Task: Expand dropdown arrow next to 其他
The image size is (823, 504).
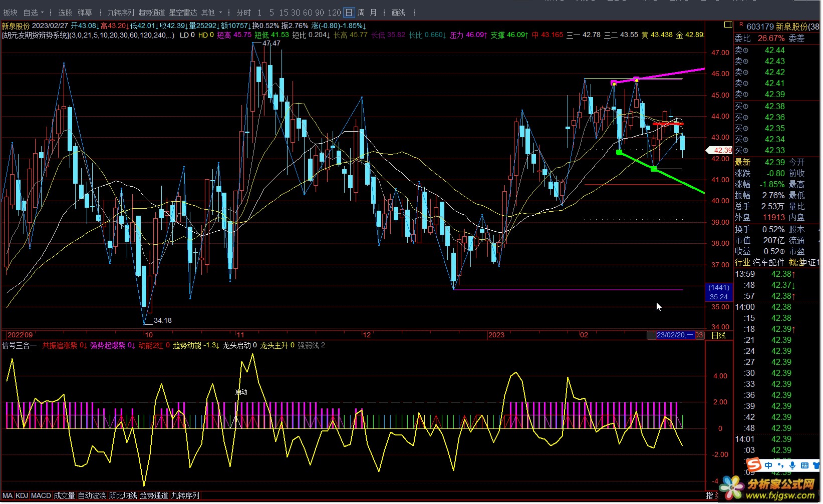Action: point(220,13)
